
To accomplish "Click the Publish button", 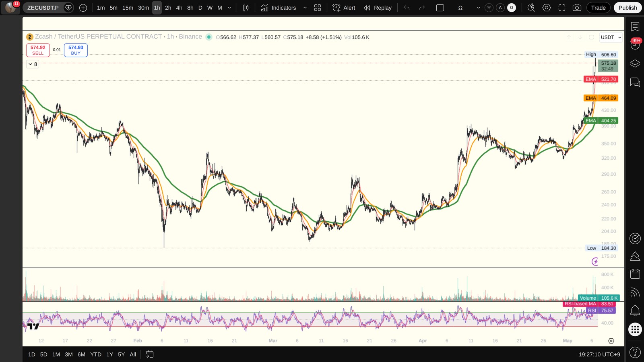I will (x=627, y=8).
